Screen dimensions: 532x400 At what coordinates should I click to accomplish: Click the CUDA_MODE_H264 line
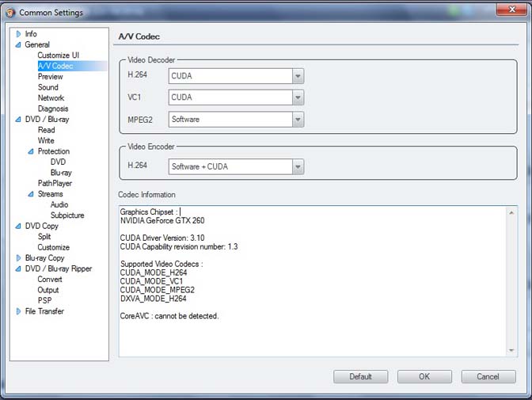pos(154,272)
